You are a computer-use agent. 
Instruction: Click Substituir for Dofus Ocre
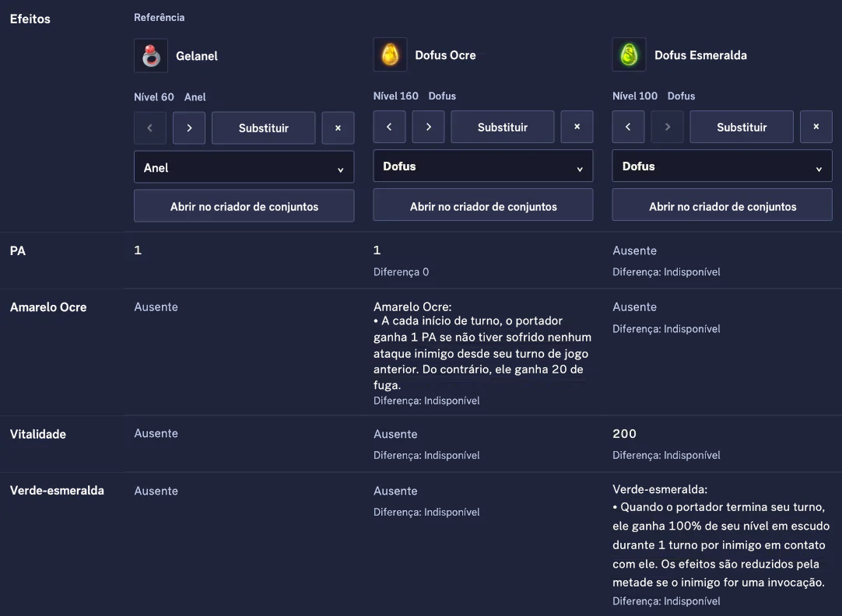(503, 127)
